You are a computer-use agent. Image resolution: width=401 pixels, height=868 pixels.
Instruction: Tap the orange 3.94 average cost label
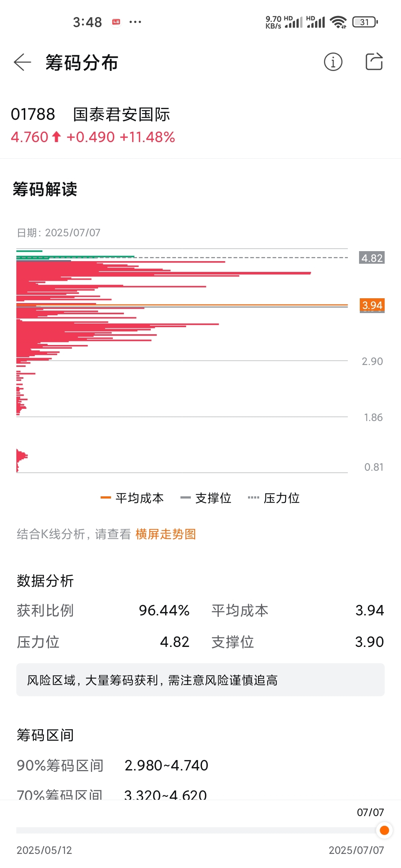[x=372, y=305]
